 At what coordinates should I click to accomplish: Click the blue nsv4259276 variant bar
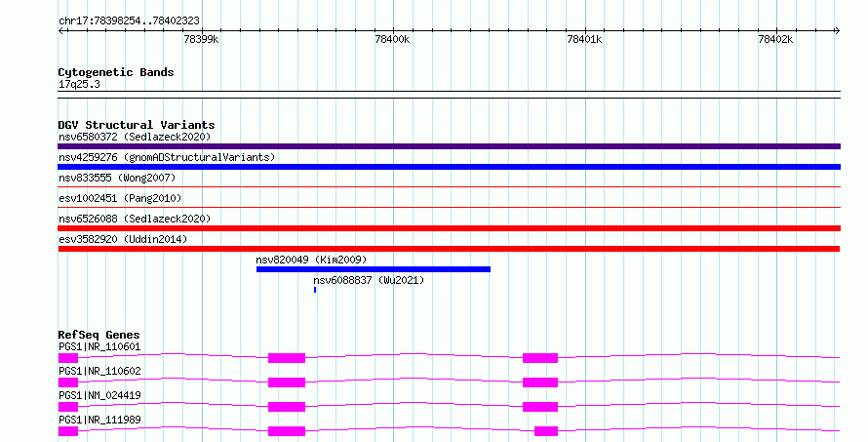(449, 167)
